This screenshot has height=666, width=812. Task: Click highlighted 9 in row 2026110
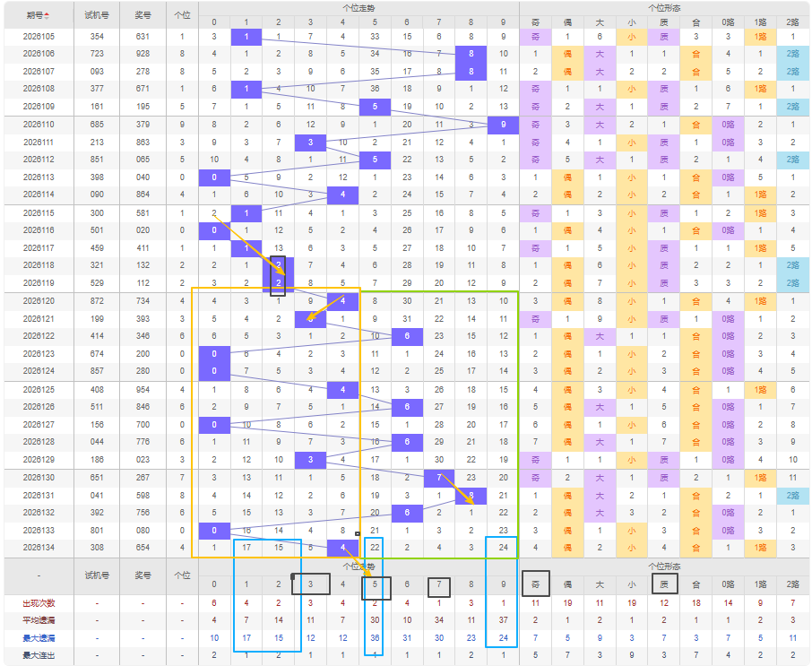click(x=503, y=125)
